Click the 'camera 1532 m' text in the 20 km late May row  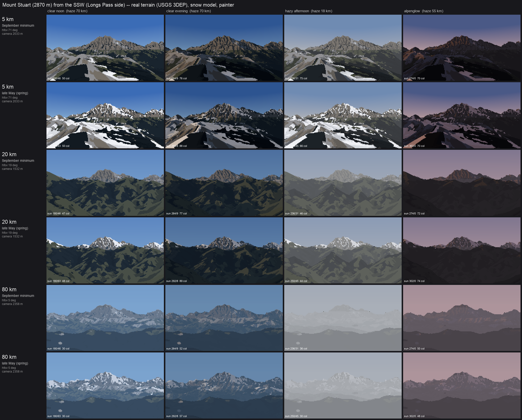[12, 236]
